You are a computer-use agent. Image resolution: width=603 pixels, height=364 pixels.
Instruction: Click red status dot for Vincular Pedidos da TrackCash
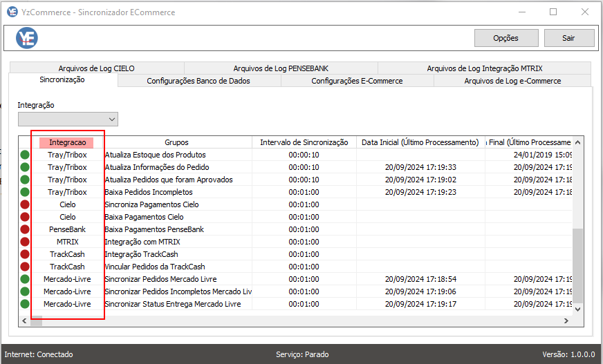(25, 267)
